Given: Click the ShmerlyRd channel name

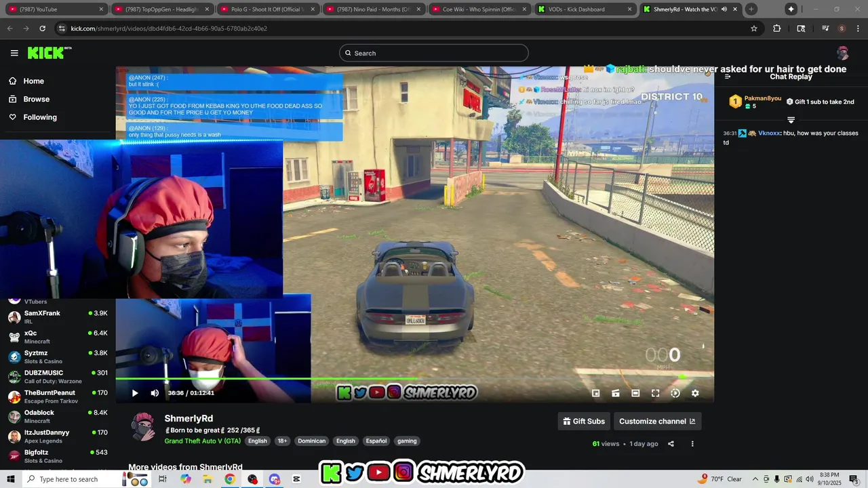Looking at the screenshot, I should click(x=189, y=419).
